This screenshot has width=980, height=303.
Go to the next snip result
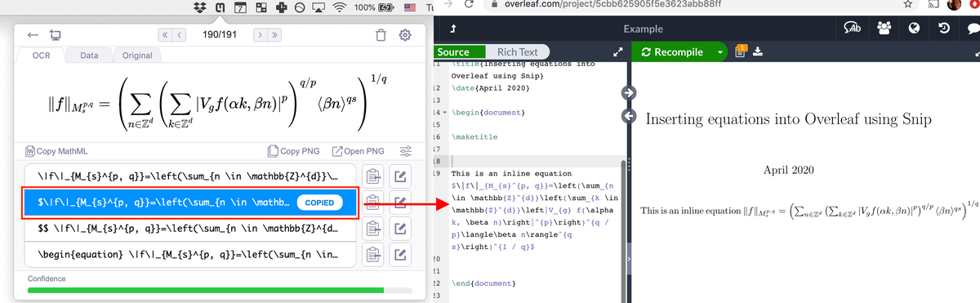click(260, 35)
